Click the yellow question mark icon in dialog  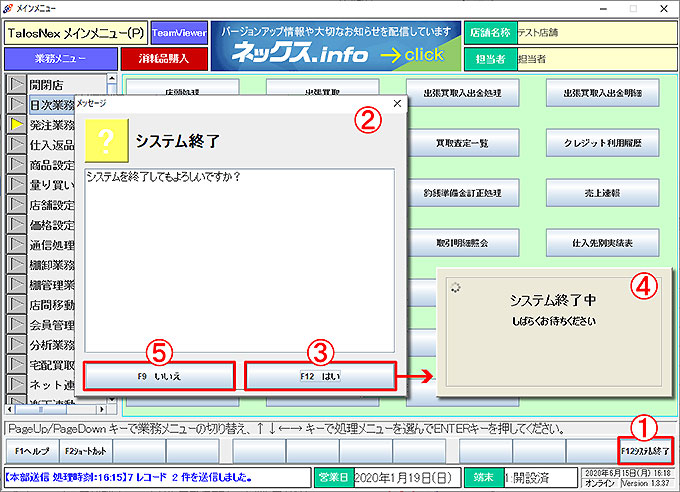click(x=107, y=141)
